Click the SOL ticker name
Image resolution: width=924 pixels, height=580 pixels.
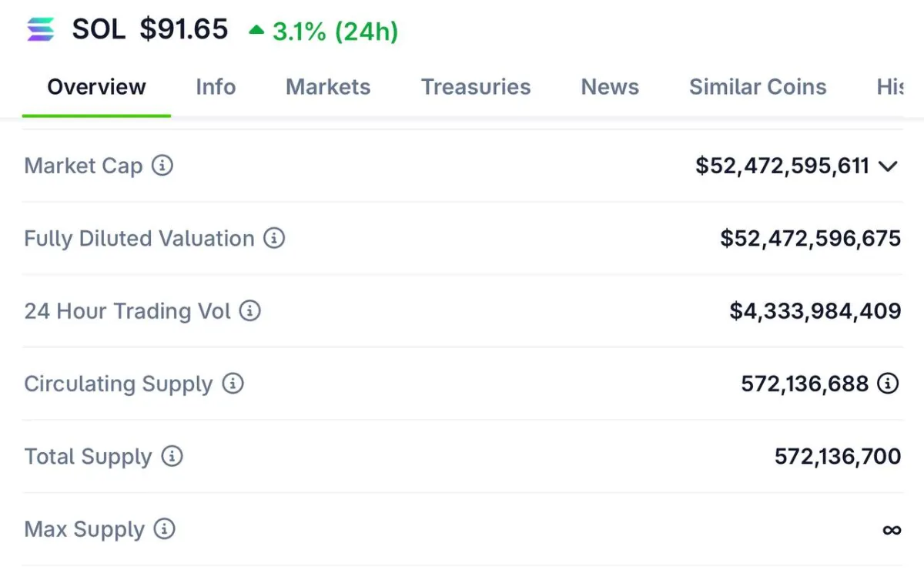(x=99, y=30)
